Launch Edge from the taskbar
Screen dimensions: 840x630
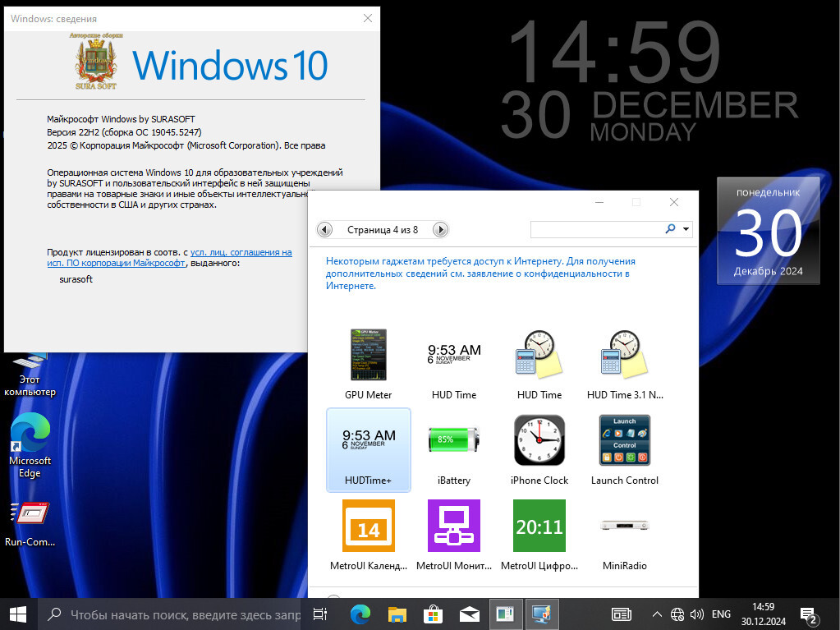click(360, 614)
